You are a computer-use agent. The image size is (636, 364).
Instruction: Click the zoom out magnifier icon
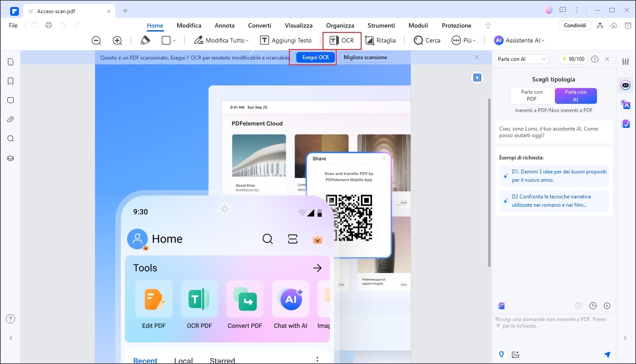pos(96,40)
